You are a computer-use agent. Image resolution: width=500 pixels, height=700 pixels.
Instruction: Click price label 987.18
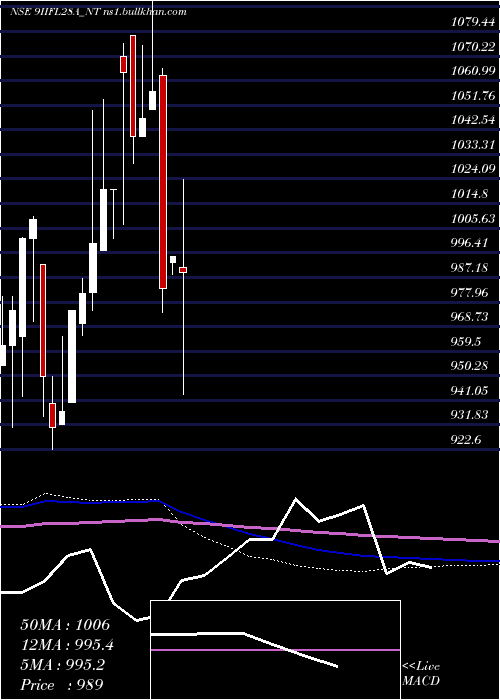469,267
